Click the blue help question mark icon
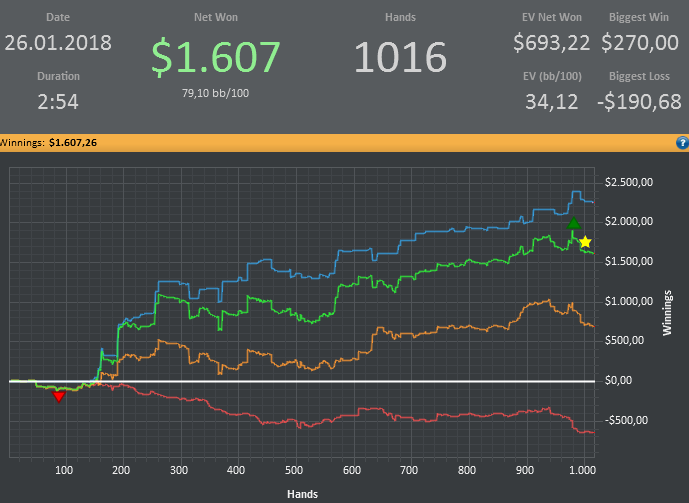Screen dimensions: 689x503 (x=682, y=143)
